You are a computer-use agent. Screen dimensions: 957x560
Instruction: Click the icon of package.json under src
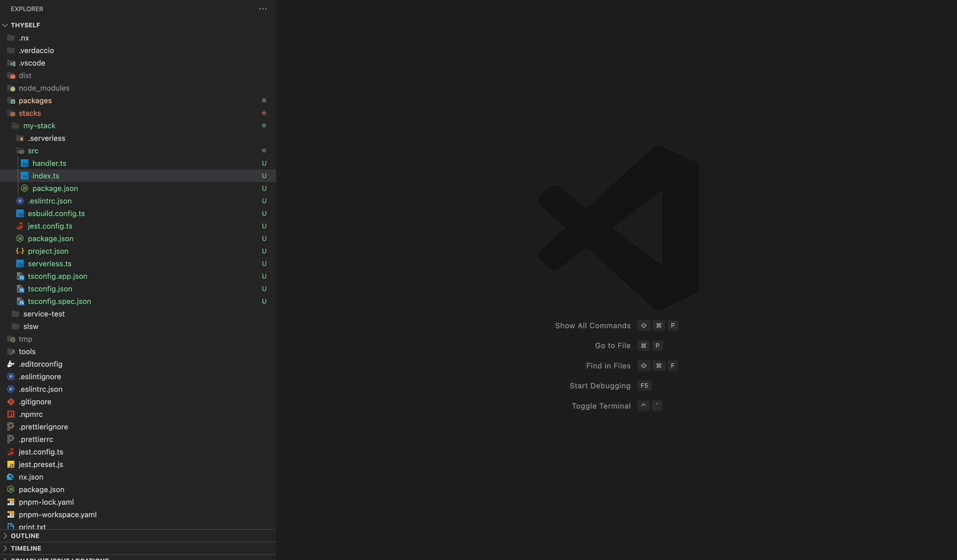pos(25,189)
